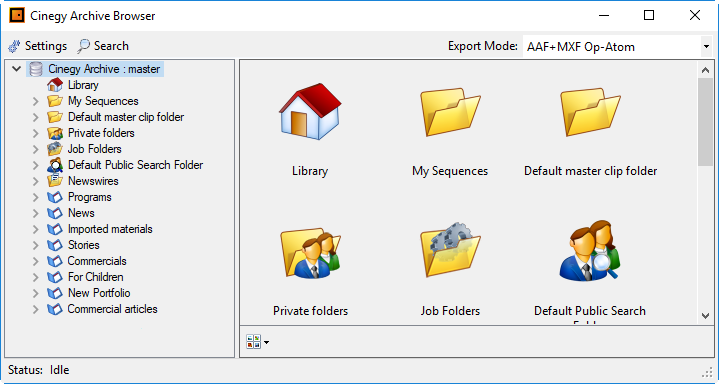Expand Default master clip folder node
This screenshot has width=719, height=384.
(x=36, y=117)
